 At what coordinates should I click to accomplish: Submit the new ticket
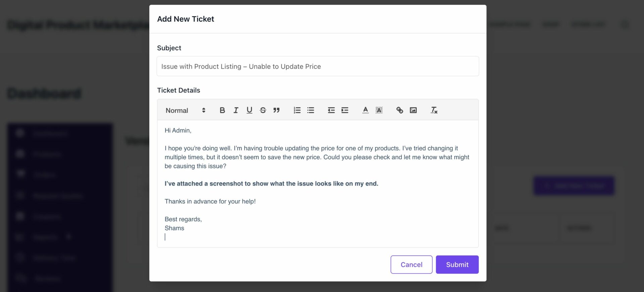tap(457, 265)
